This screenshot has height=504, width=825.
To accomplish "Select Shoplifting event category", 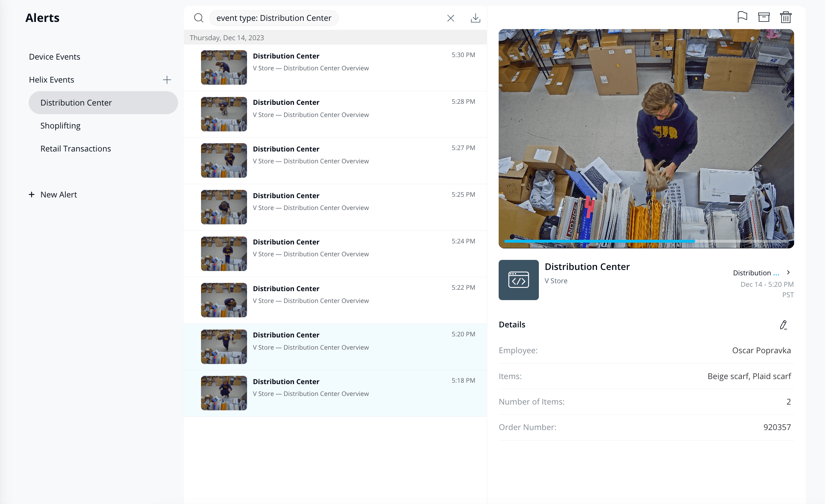I will pos(60,126).
